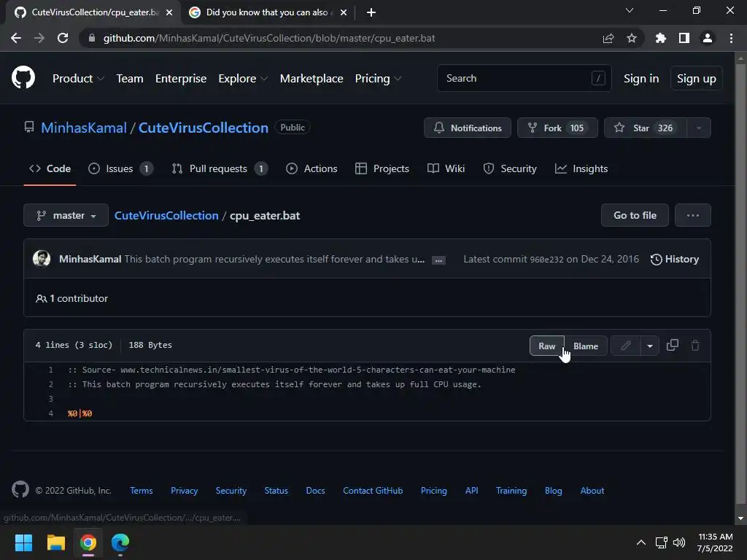Open footer Contact GitHub link
Image resolution: width=747 pixels, height=560 pixels.
373,491
